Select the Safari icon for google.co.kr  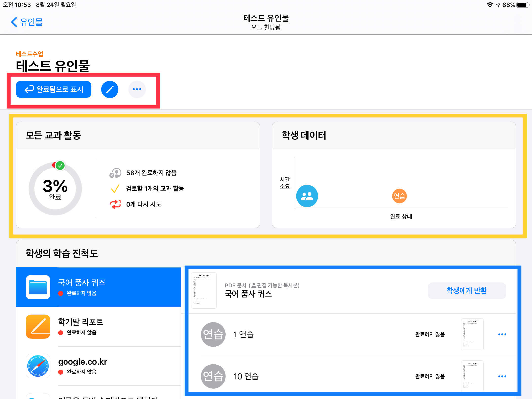pyautogui.click(x=38, y=366)
